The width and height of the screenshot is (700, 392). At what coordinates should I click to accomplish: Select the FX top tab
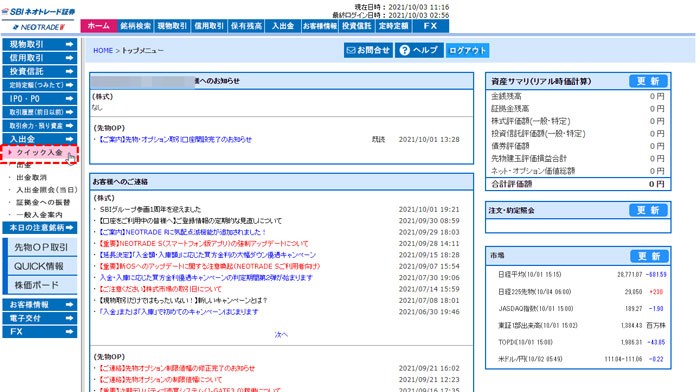(430, 26)
